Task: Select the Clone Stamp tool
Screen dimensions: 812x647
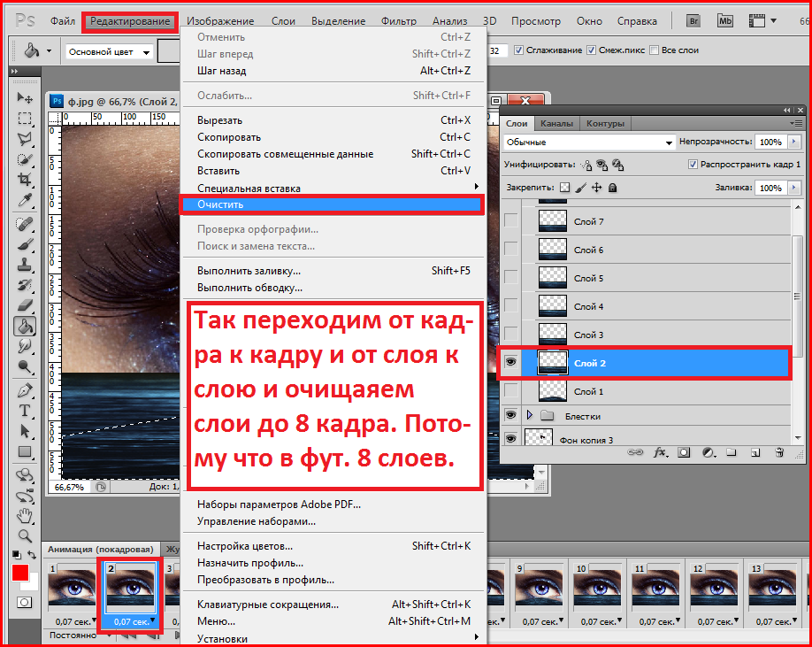Action: (25, 266)
